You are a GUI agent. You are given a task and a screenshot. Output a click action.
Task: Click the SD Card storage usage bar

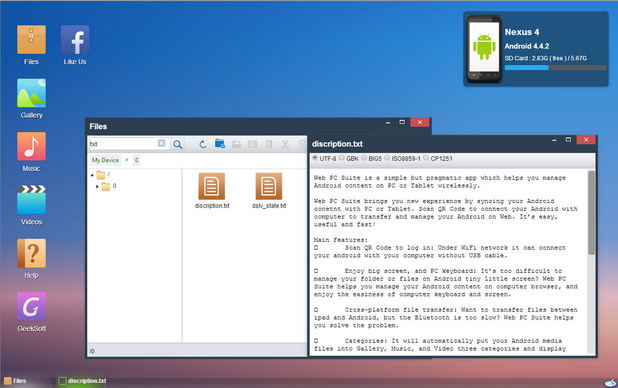point(556,68)
